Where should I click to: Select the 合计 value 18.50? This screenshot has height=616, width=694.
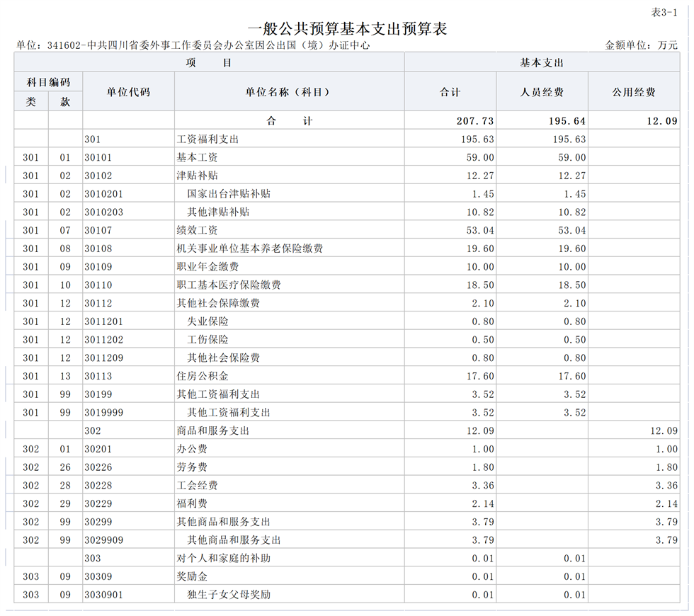(x=480, y=285)
